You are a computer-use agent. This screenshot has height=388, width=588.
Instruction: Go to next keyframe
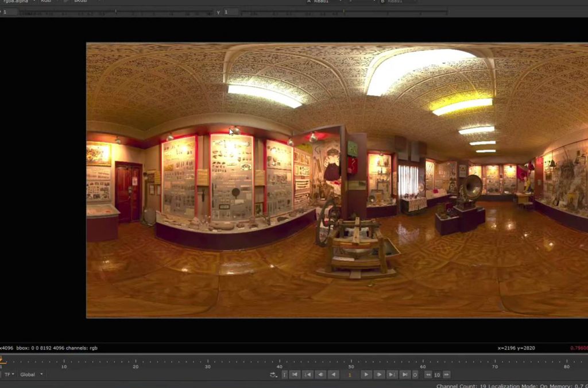pos(392,375)
